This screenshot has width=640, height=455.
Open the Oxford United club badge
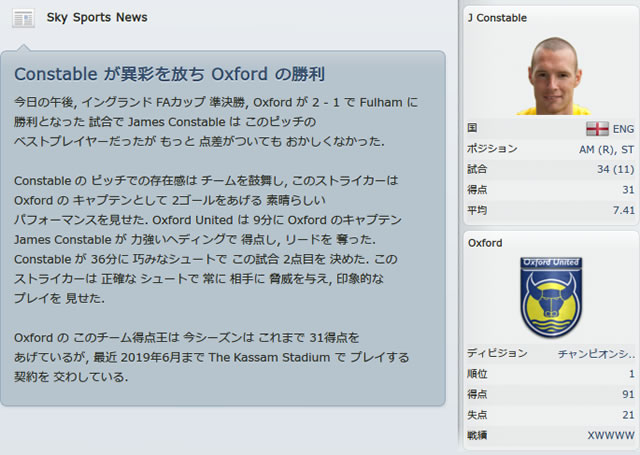(x=551, y=297)
